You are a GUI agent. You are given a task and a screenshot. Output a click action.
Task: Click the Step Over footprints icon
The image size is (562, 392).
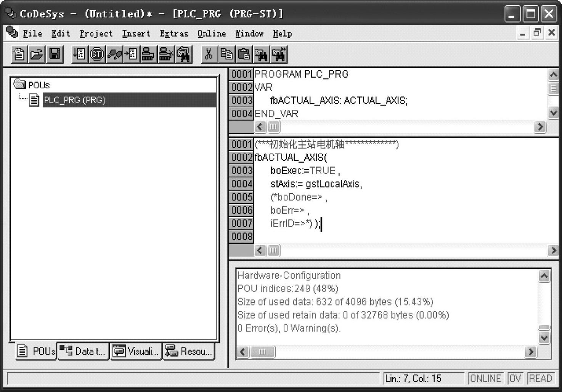point(114,54)
